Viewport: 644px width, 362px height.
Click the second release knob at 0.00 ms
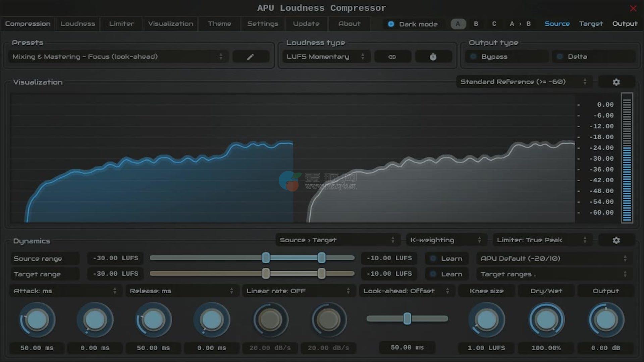[x=212, y=320]
